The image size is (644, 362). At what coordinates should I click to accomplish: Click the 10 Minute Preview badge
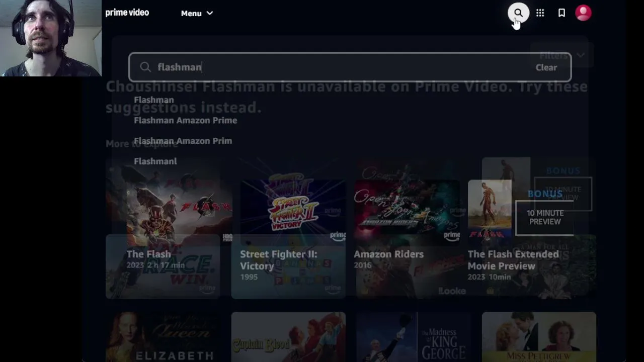[x=545, y=217]
